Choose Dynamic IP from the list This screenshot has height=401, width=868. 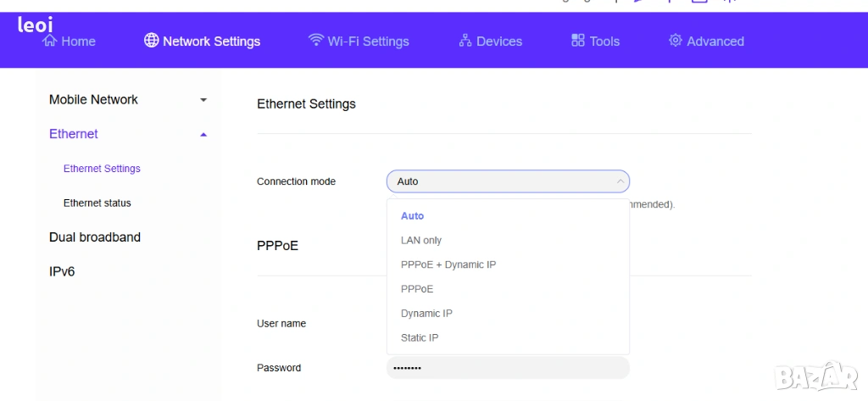tap(426, 314)
